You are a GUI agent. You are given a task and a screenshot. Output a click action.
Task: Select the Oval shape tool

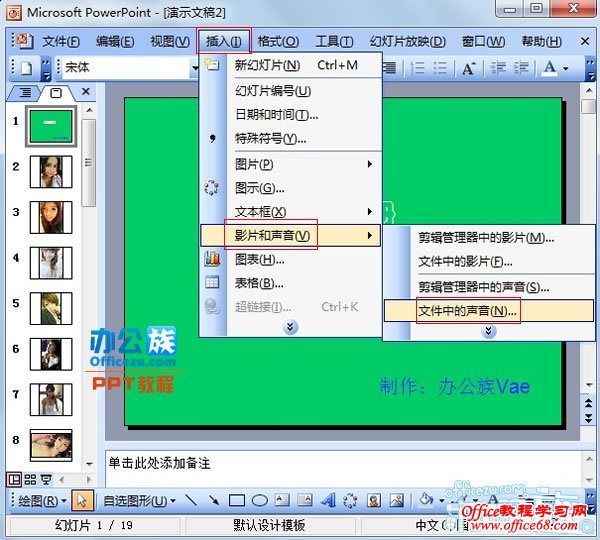click(260, 500)
